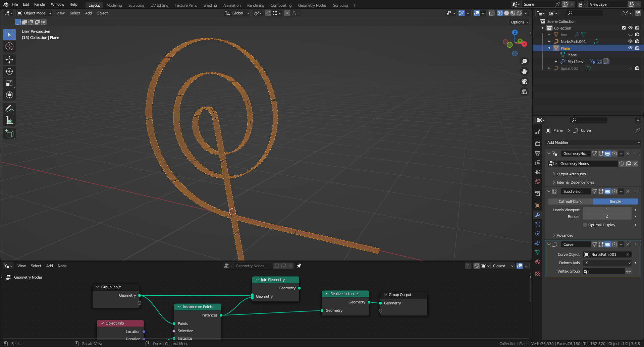Select the Add Cube tool
644x347 pixels.
[x=9, y=134]
